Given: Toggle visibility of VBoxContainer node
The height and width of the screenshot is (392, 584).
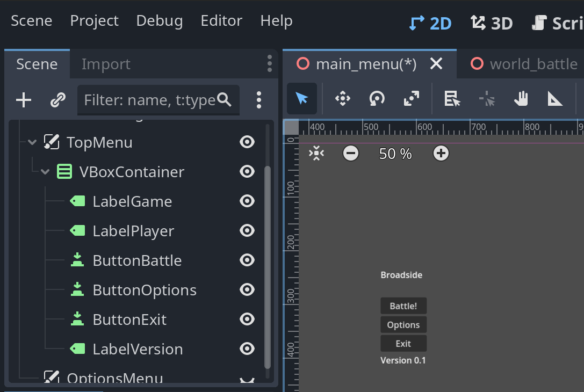Looking at the screenshot, I should (x=247, y=171).
